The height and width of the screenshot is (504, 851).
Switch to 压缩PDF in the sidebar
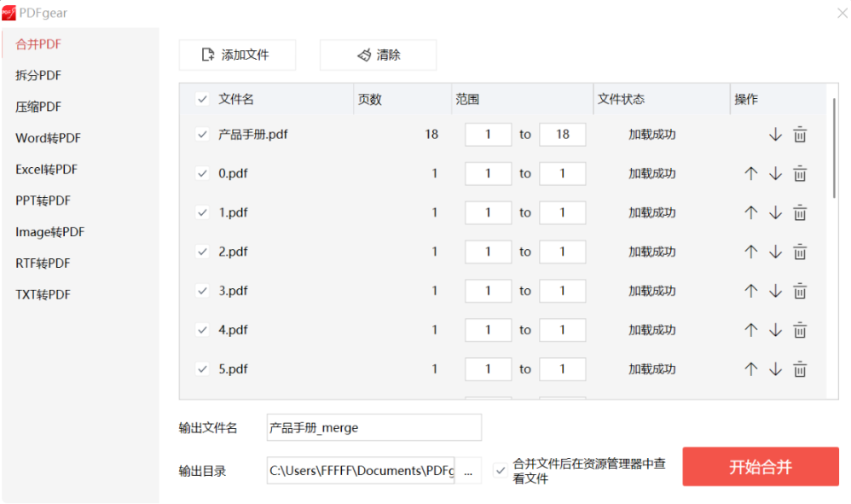[38, 107]
